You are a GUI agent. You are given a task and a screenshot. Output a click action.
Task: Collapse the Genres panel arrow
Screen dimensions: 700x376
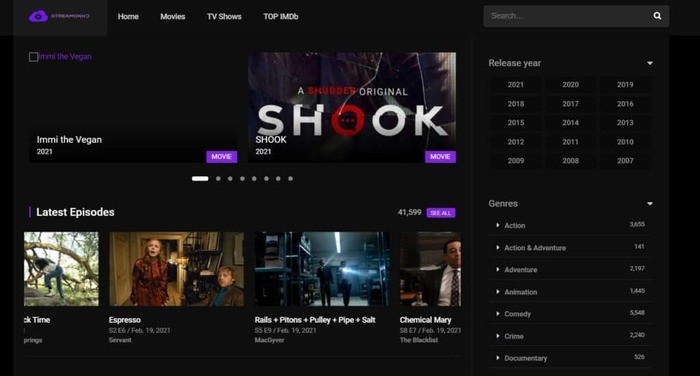(650, 204)
